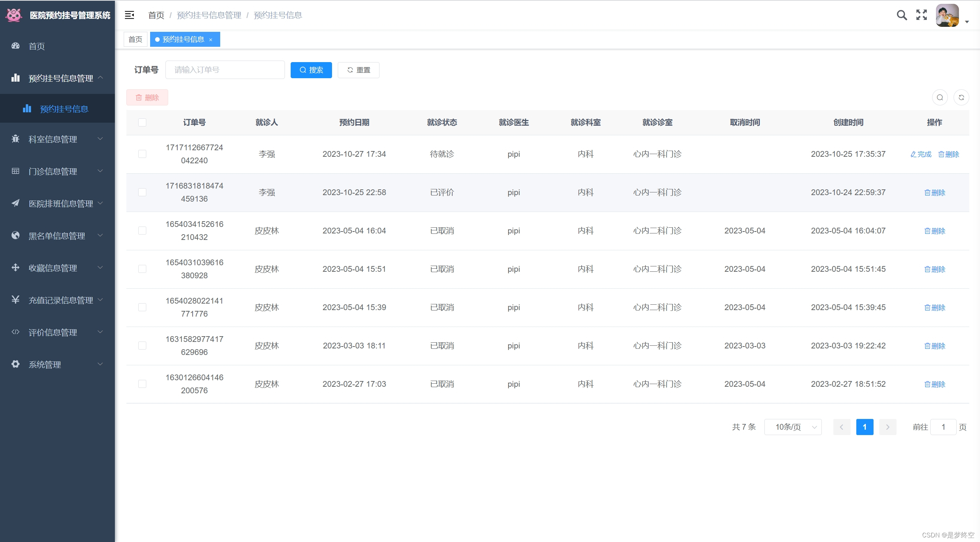This screenshot has width=980, height=542.
Task: Delete the order 1654028022141771776 row
Action: click(935, 307)
